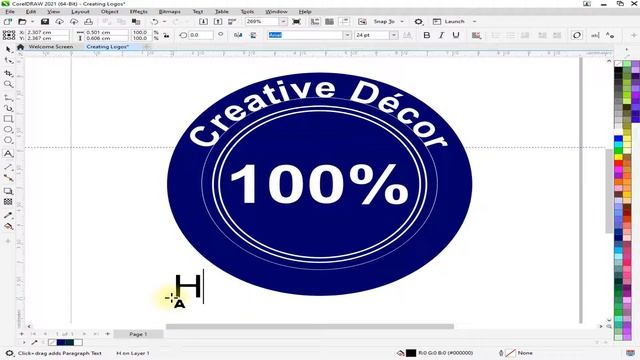
Task: Open the 24 pt font size dropdown
Action: (393, 36)
